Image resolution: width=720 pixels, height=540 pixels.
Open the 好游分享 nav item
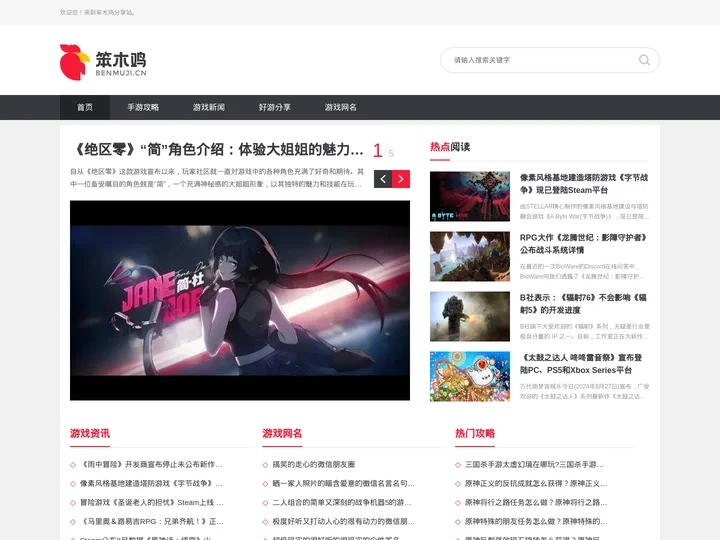(x=275, y=107)
